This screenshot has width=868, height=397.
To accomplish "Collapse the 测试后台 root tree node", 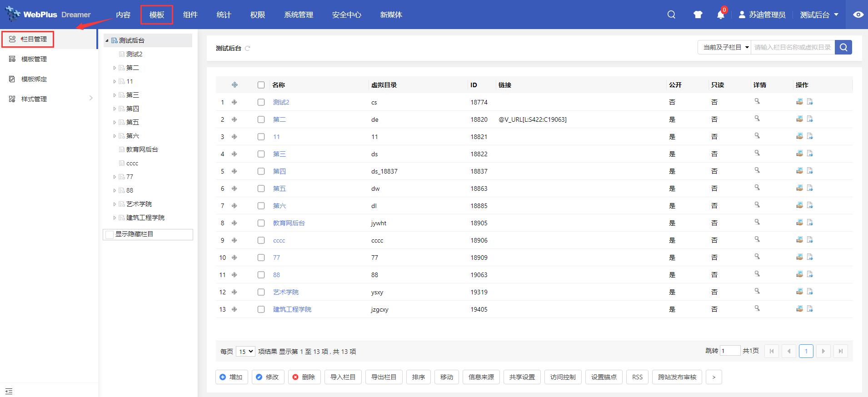I will (107, 40).
